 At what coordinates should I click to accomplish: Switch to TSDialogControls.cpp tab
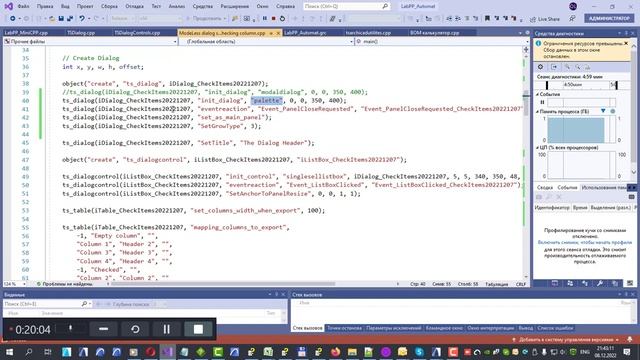point(137,33)
